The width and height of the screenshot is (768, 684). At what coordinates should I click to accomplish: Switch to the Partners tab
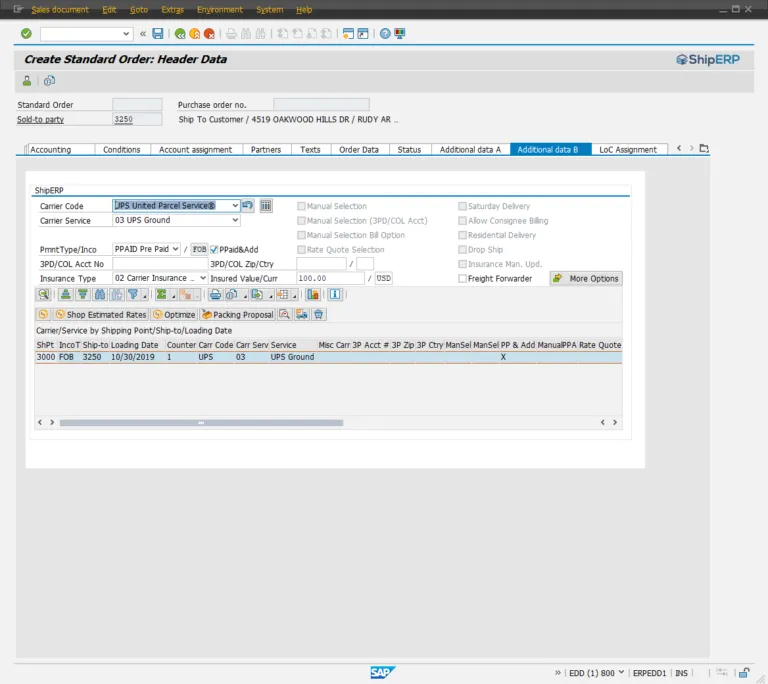[x=266, y=149]
